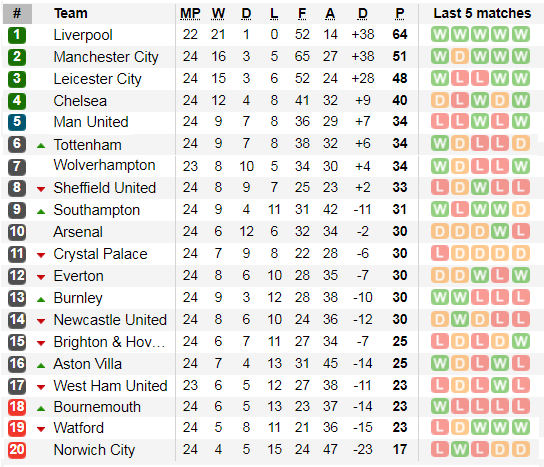Click Manchester City's orange D result badge
The height and width of the screenshot is (467, 544).
pyautogui.click(x=460, y=57)
